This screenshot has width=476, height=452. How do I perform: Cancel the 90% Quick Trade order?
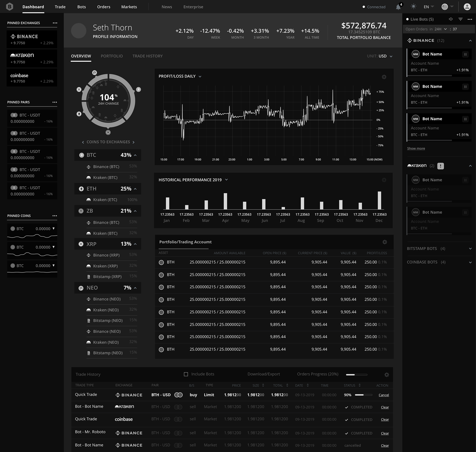(x=384, y=395)
